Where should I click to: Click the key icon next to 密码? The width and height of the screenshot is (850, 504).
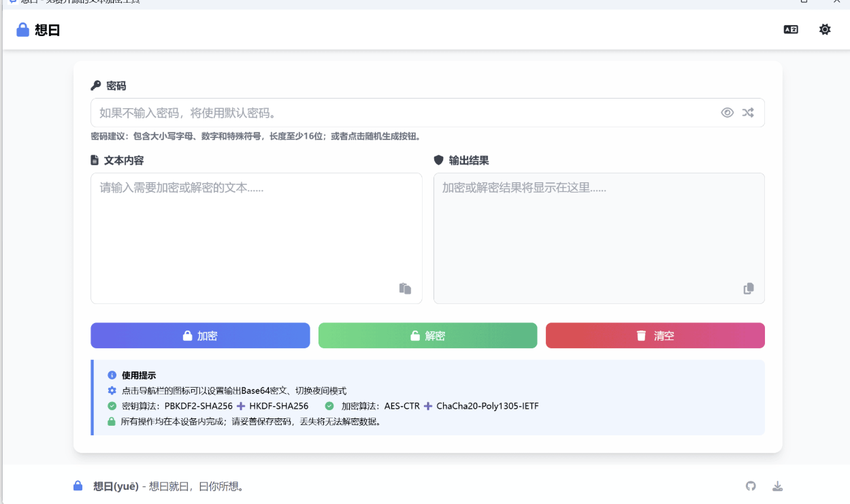(95, 85)
